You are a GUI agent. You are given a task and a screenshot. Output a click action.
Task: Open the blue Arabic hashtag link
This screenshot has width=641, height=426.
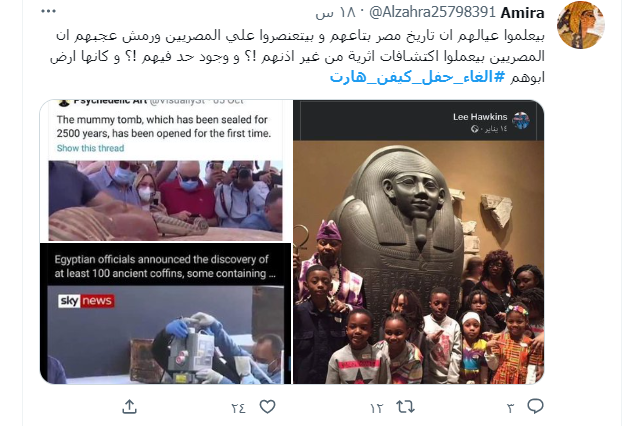(x=417, y=77)
